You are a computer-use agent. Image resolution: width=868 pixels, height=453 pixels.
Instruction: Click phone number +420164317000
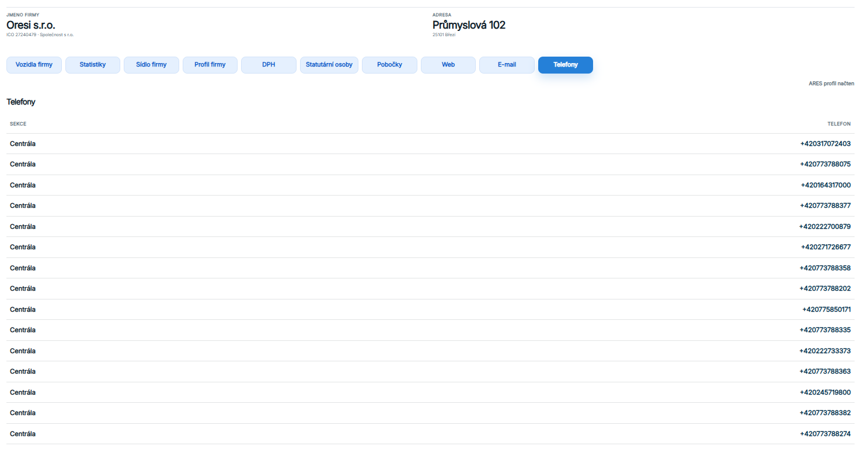pyautogui.click(x=826, y=185)
